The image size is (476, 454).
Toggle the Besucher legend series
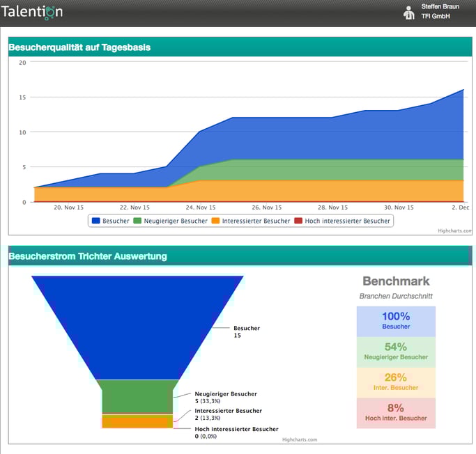click(x=111, y=221)
